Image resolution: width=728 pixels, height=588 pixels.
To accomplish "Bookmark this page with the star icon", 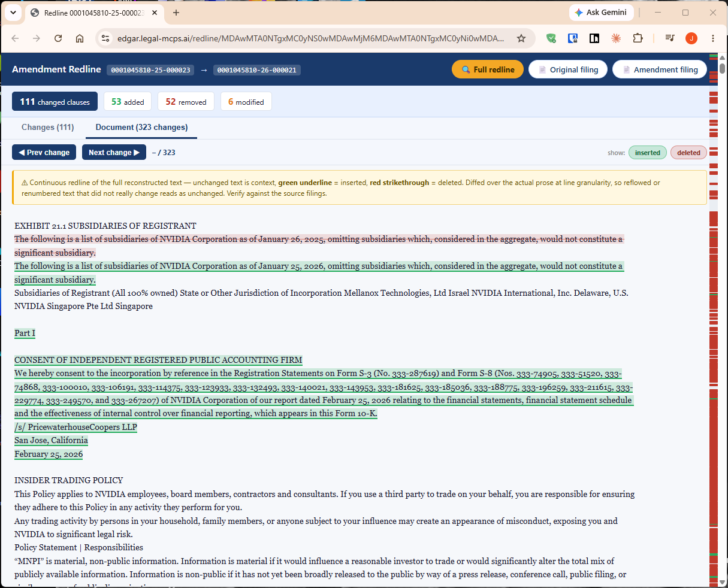I will tap(521, 38).
